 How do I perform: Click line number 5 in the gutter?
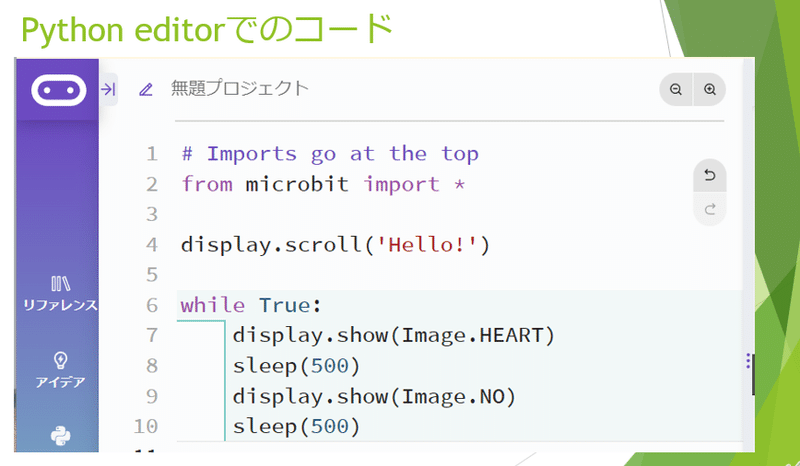(x=152, y=275)
